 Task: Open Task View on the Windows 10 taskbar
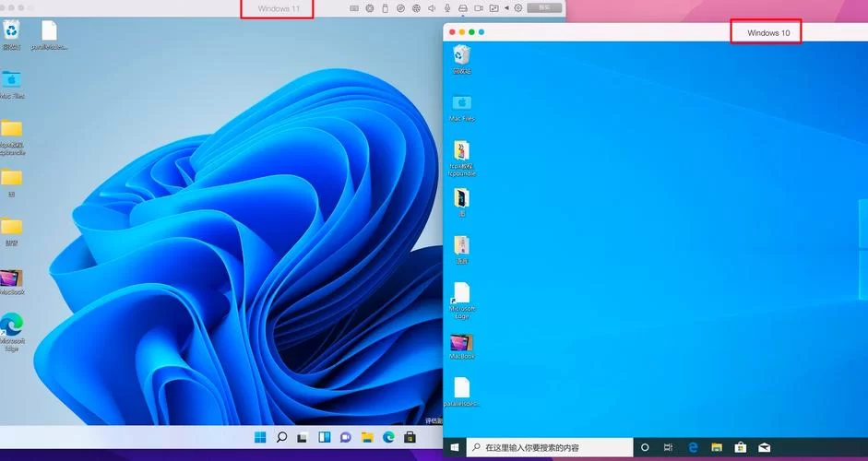pyautogui.click(x=668, y=448)
